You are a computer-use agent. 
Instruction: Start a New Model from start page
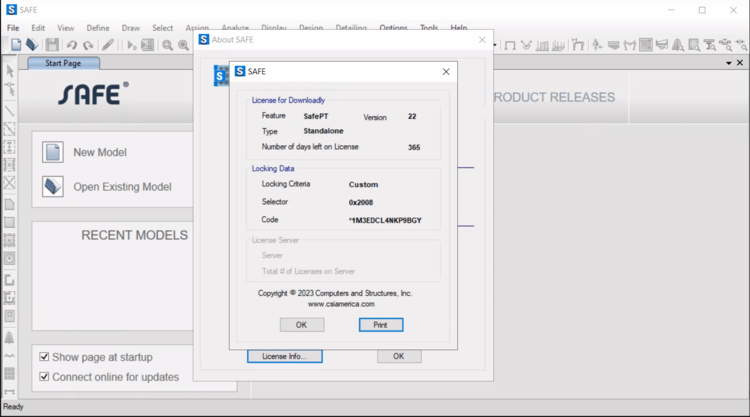coord(99,153)
